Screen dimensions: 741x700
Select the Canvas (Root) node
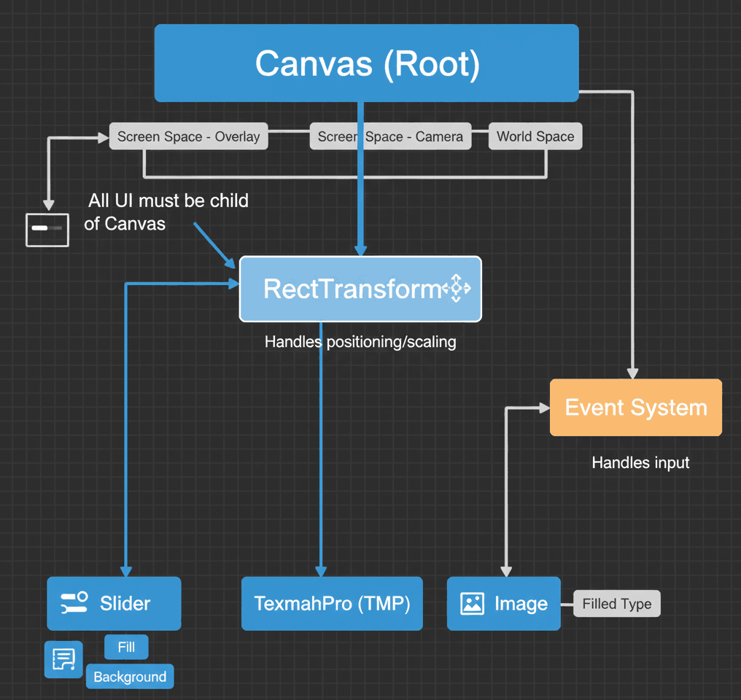coord(367,63)
